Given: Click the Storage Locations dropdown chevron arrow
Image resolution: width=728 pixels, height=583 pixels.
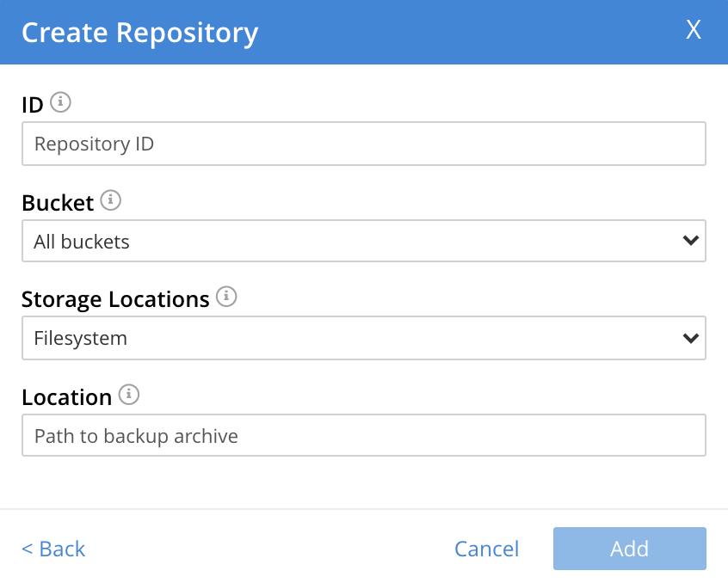Looking at the screenshot, I should (x=690, y=338).
